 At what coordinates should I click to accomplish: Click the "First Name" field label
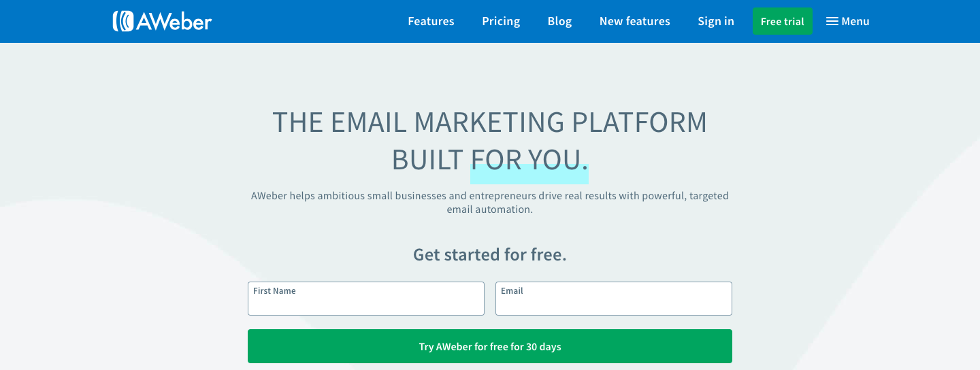[274, 291]
